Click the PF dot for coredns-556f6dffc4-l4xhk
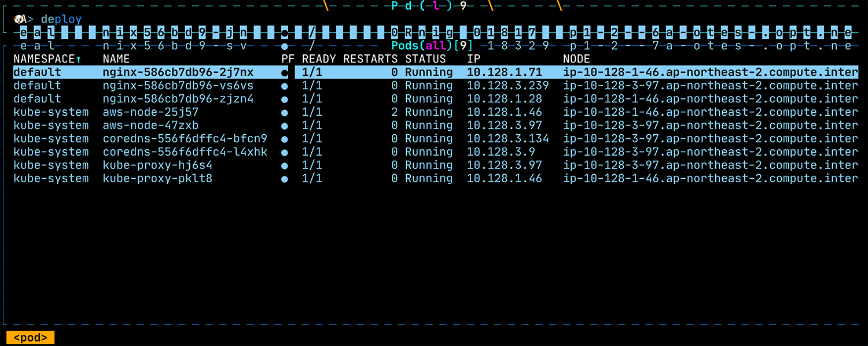The height and width of the screenshot is (346, 868). [x=284, y=153]
